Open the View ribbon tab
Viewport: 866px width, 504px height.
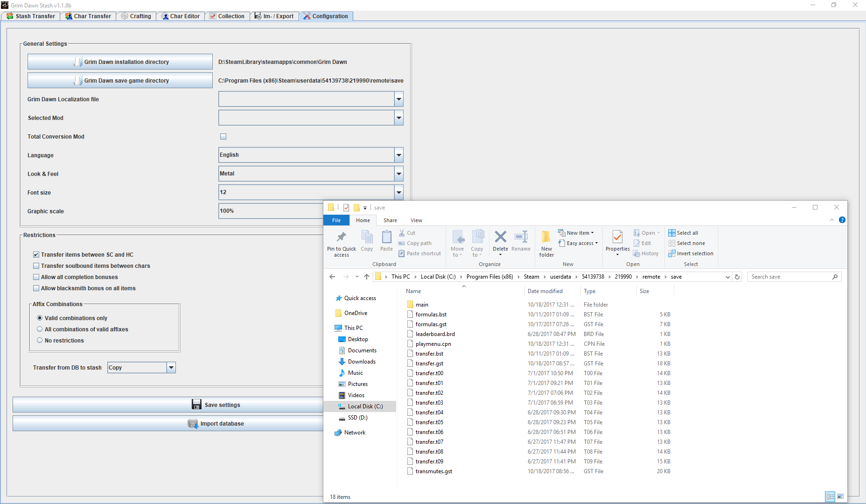click(x=416, y=220)
